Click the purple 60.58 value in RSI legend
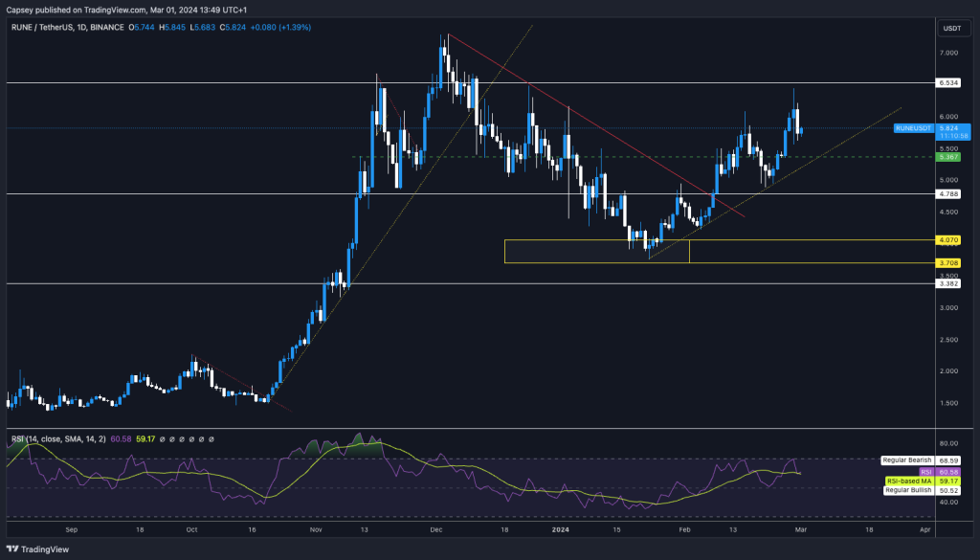The image size is (980, 560). click(x=121, y=439)
